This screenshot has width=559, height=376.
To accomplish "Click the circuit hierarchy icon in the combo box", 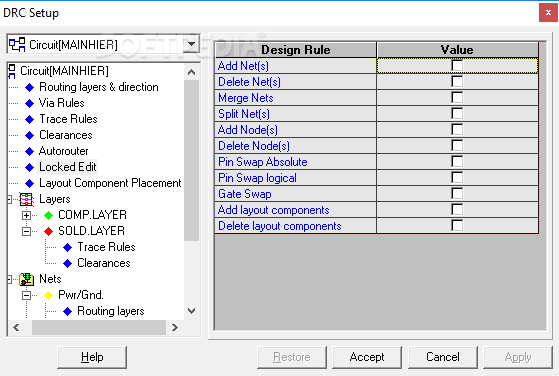I will [x=17, y=45].
